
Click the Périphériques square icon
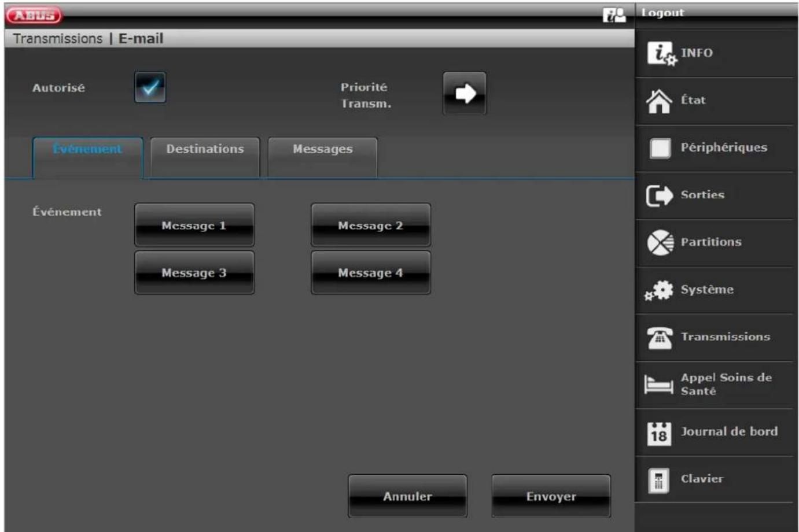[x=660, y=149]
